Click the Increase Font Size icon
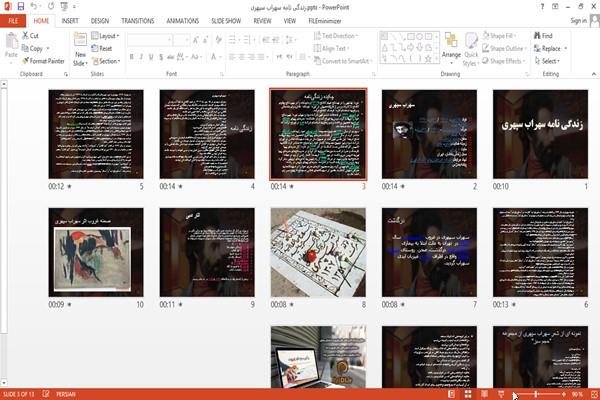 196,39
